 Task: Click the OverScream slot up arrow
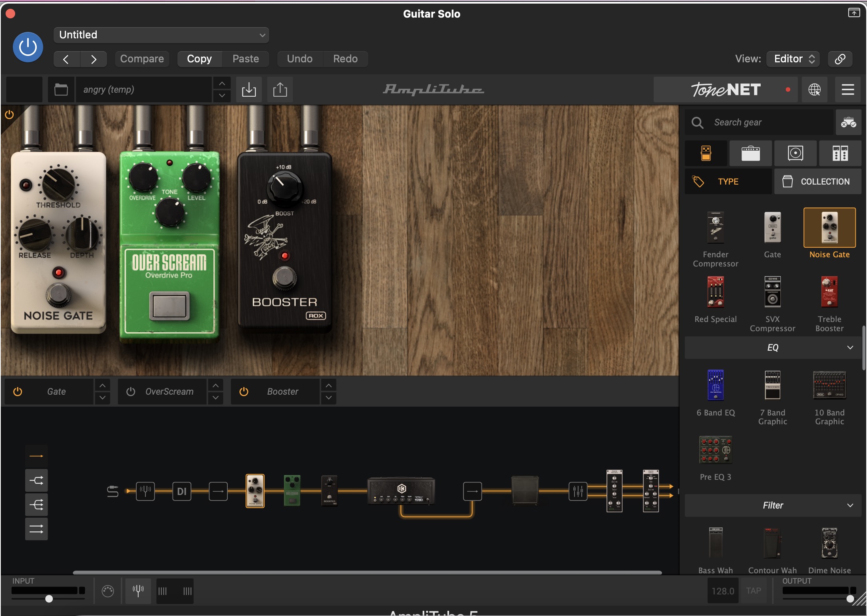(x=215, y=385)
